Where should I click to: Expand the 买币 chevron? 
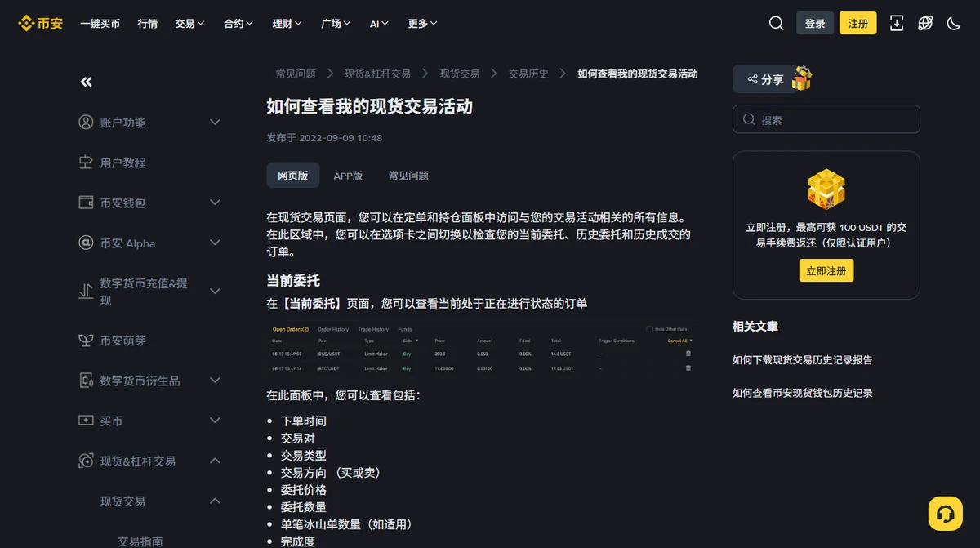tap(215, 421)
